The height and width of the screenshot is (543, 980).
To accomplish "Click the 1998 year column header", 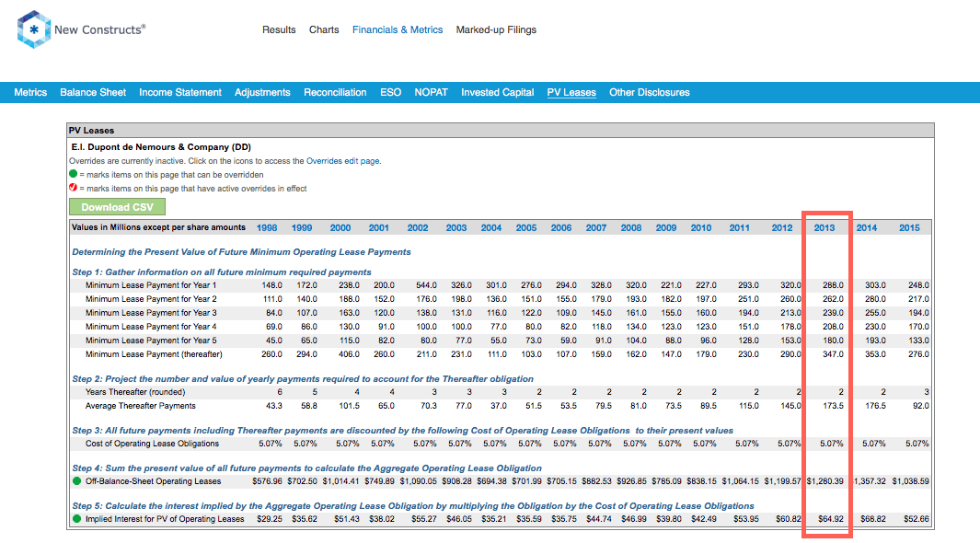I will (x=267, y=228).
